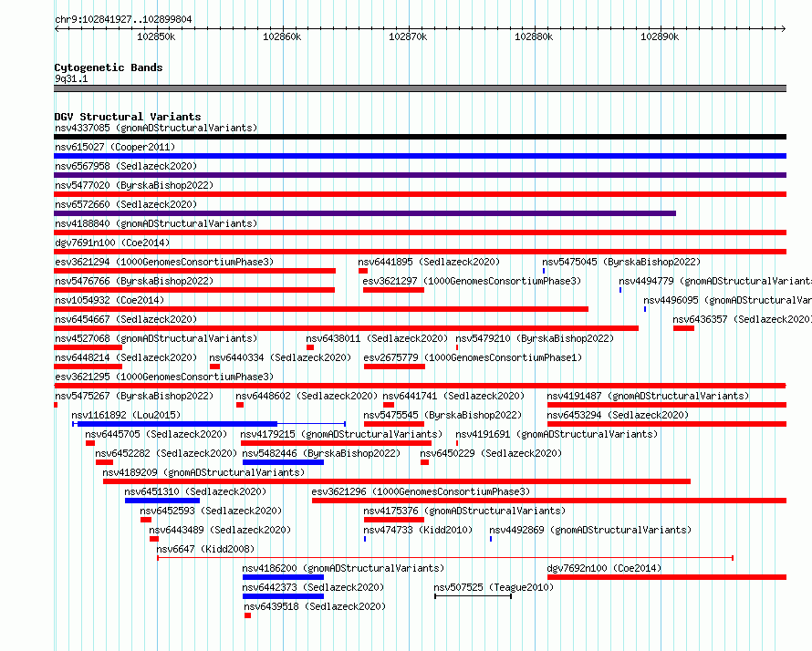Open nsv6436357 (Sedlazeck2020) label
Screen dimensions: 812x651
click(742, 319)
